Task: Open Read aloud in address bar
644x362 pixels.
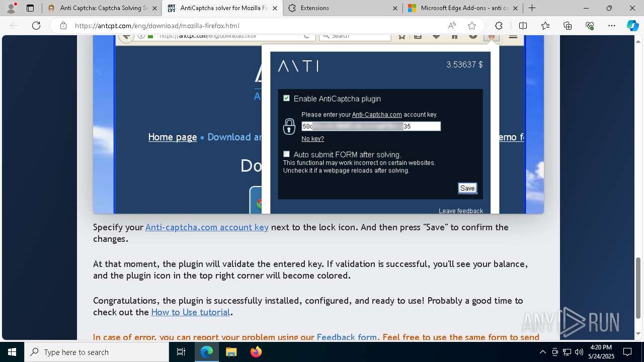Action: pos(452,26)
